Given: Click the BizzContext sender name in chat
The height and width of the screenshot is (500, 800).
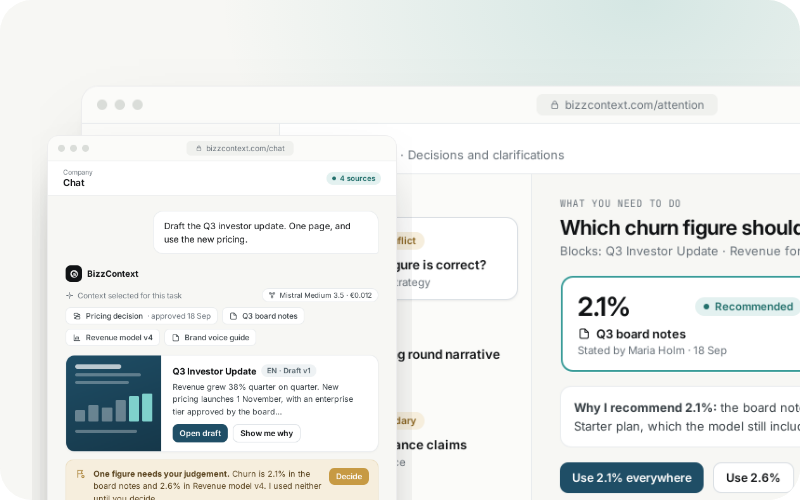Looking at the screenshot, I should point(113,274).
